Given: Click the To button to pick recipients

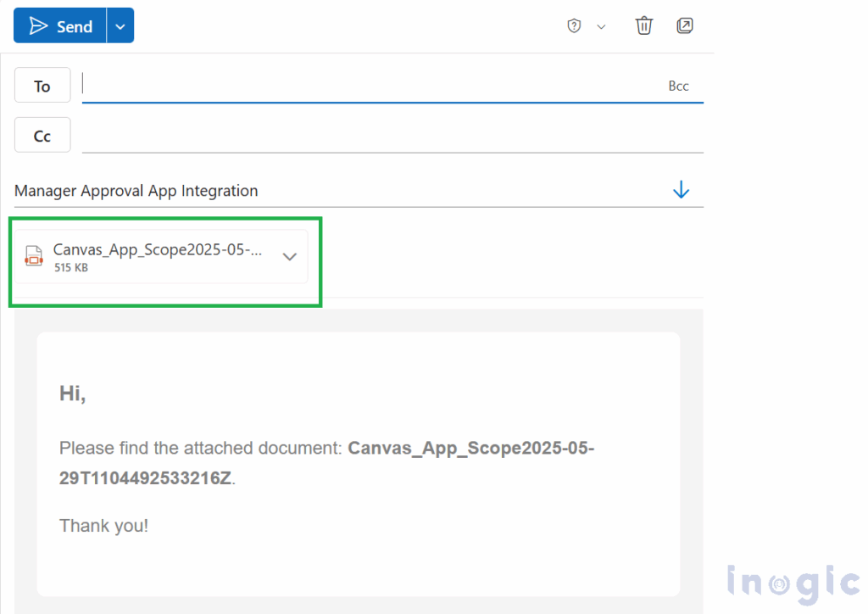Looking at the screenshot, I should coord(42,85).
